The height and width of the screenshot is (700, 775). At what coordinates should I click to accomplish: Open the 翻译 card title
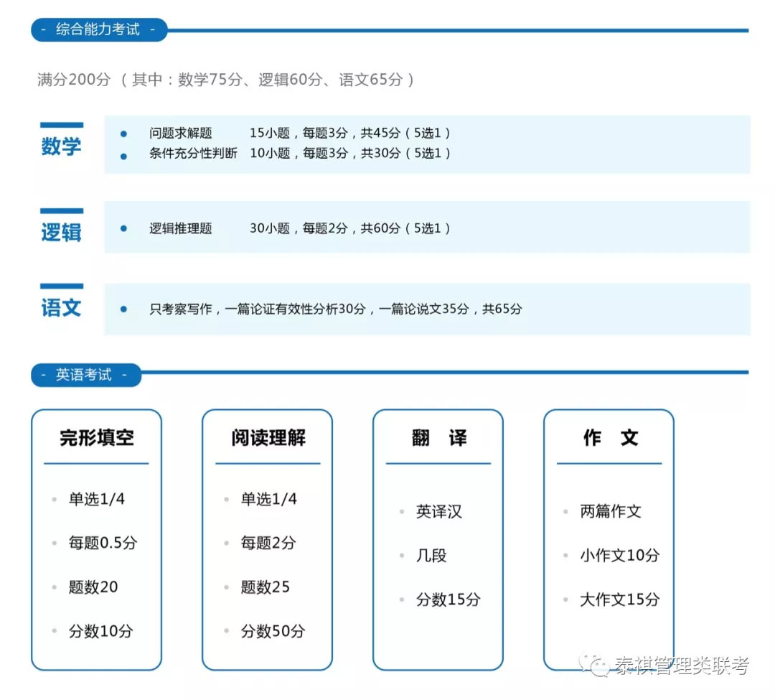pyautogui.click(x=438, y=438)
